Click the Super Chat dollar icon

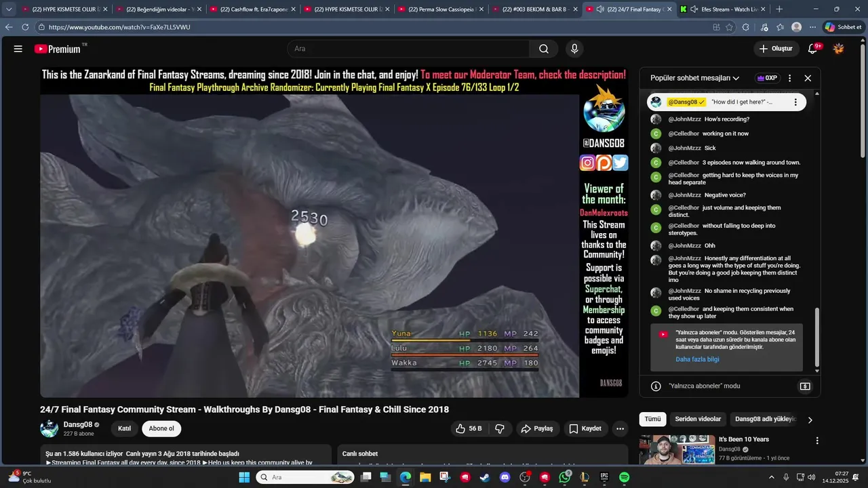tap(805, 386)
